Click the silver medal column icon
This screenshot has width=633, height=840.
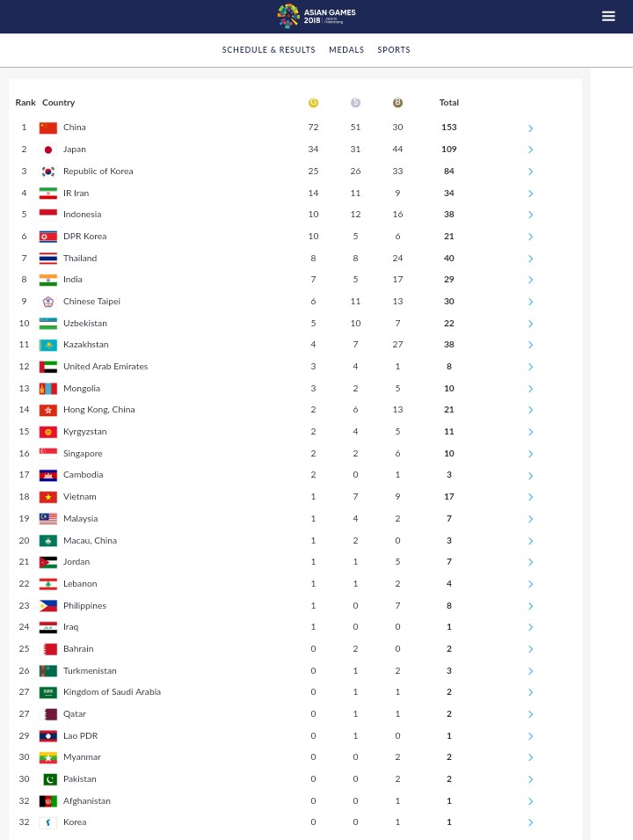(x=355, y=102)
